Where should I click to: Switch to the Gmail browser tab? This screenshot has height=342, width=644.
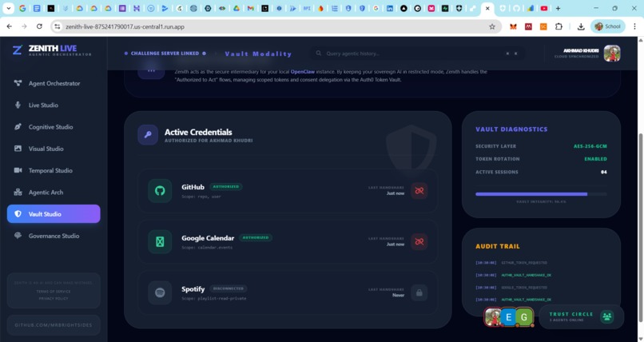250,8
